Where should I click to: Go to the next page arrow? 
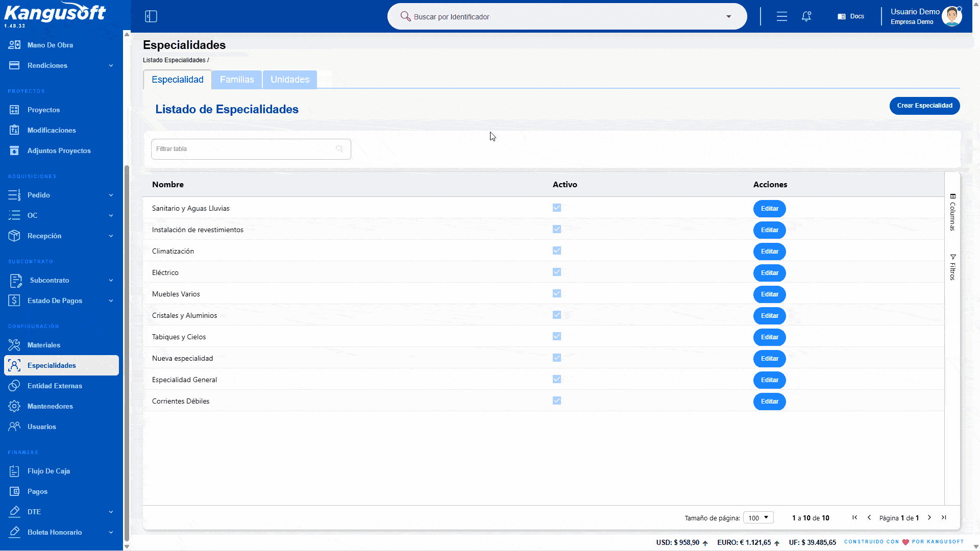(x=929, y=517)
